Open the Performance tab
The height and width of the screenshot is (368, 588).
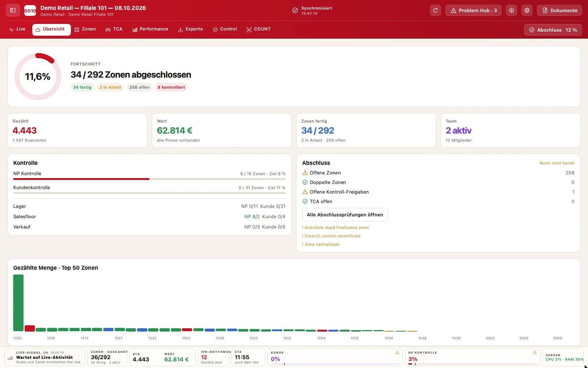[x=150, y=29]
